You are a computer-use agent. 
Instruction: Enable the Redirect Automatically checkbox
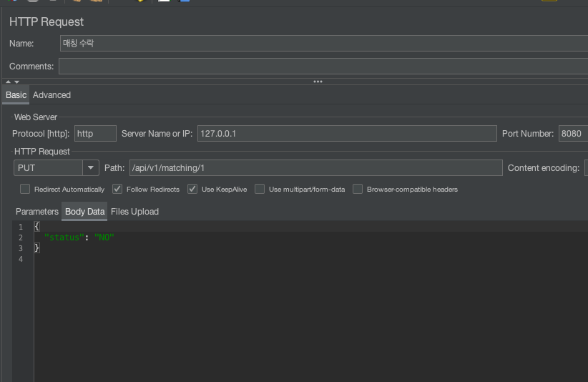[25, 189]
